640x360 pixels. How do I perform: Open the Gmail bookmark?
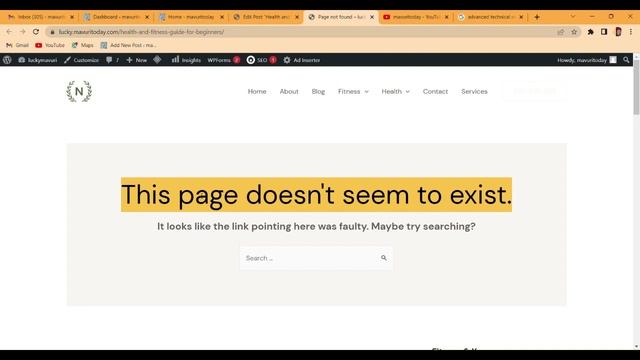tap(18, 45)
